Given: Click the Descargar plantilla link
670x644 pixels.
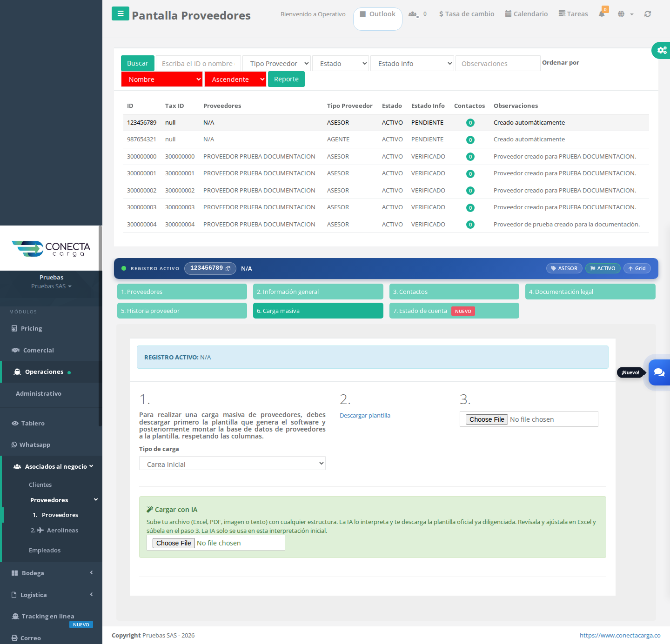Looking at the screenshot, I should (365, 415).
